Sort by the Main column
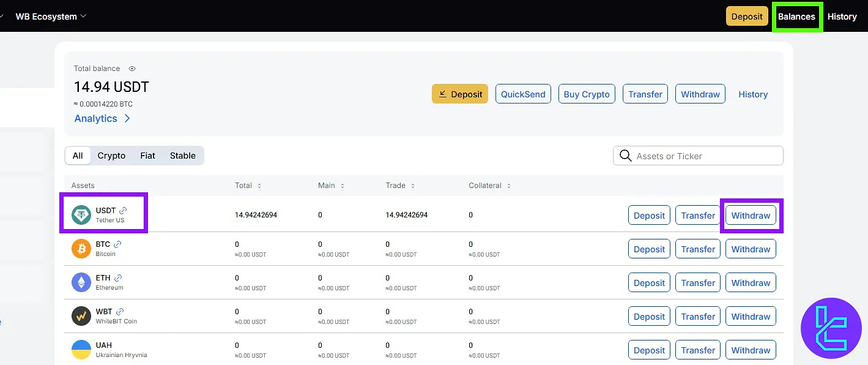Screen dimensions: 868x365 click(x=330, y=186)
